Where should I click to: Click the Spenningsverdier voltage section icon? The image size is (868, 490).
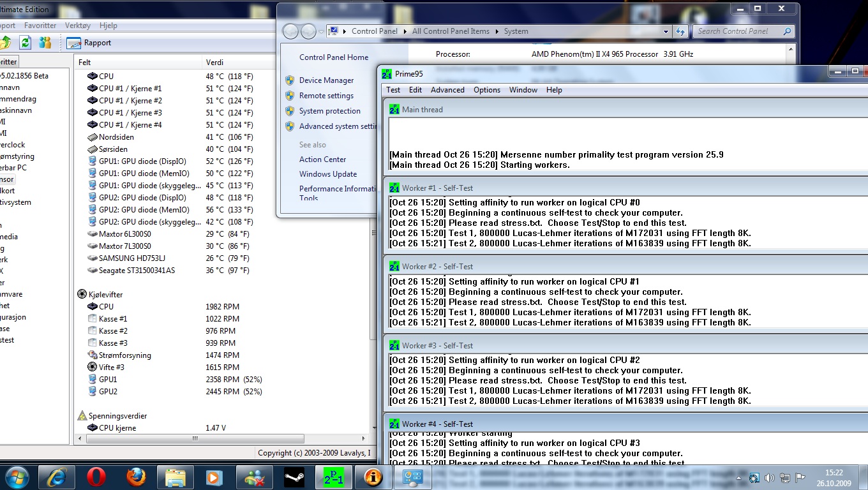[82, 415]
